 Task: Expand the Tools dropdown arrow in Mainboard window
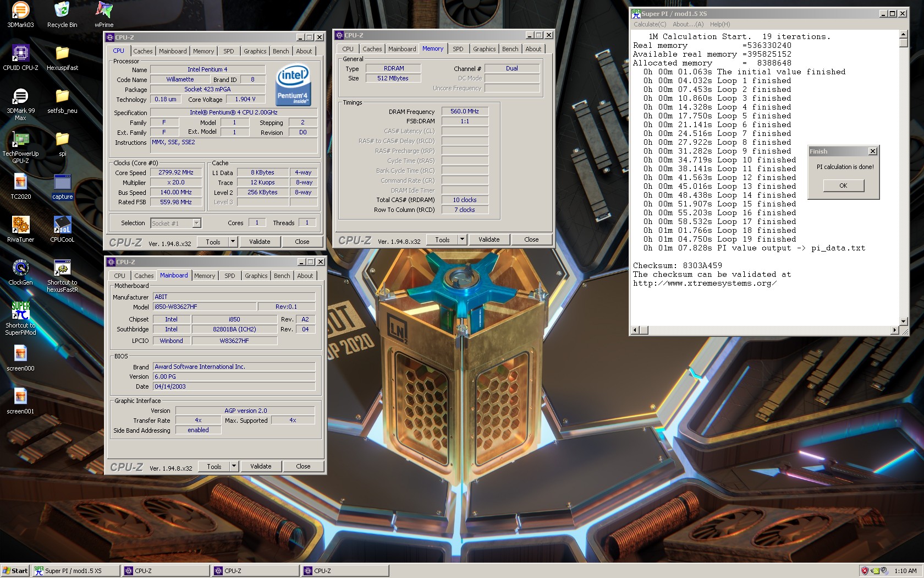[234, 466]
